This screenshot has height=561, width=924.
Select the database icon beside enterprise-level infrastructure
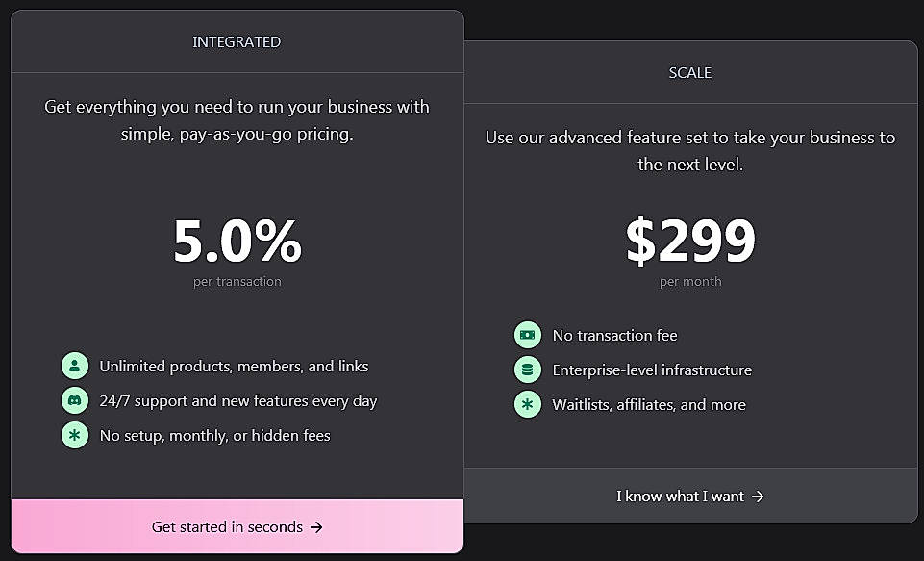(528, 370)
